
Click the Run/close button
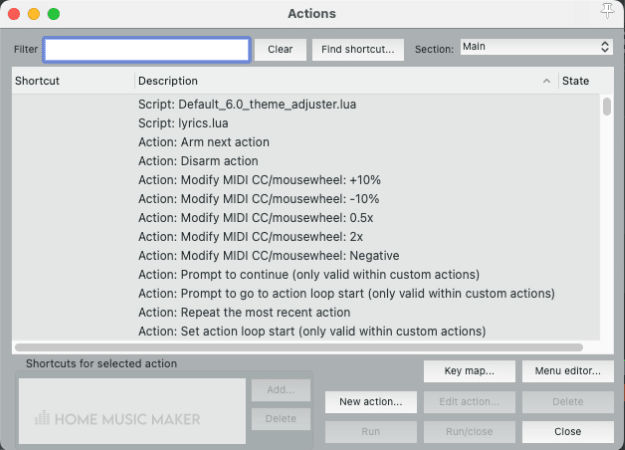[469, 432]
